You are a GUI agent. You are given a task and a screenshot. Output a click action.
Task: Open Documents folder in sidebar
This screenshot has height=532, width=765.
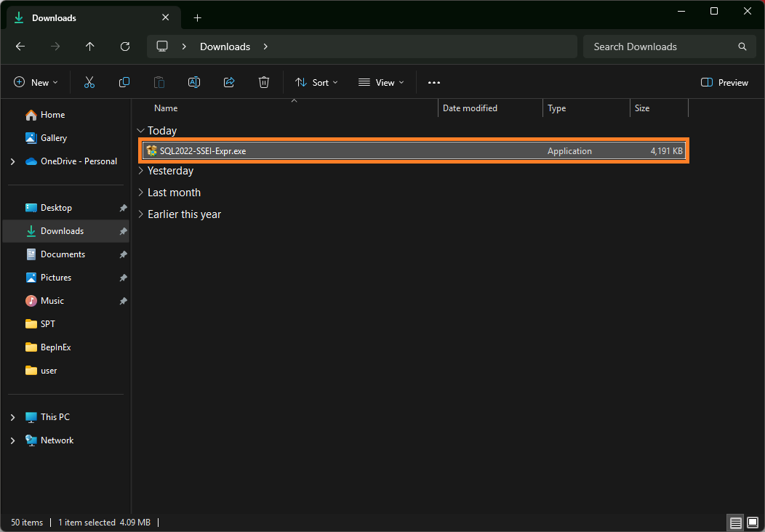tap(63, 254)
